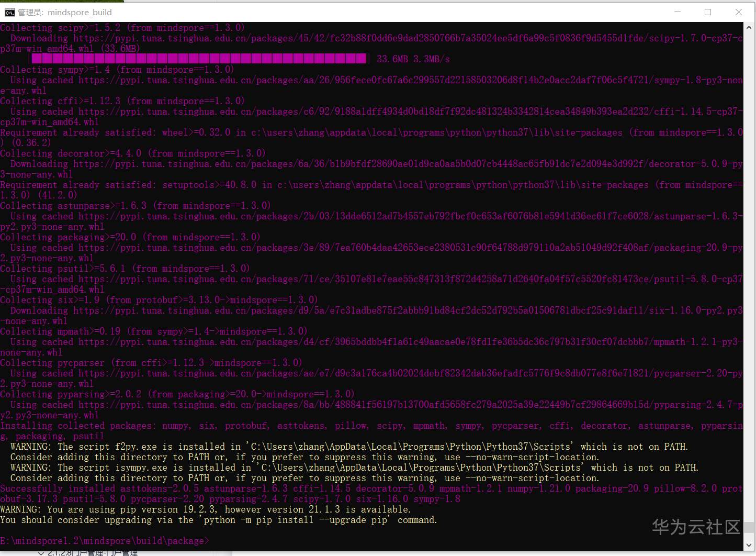Screen dimensions: 756x556
Task: Close the mindspore_build console window
Action: (739, 12)
